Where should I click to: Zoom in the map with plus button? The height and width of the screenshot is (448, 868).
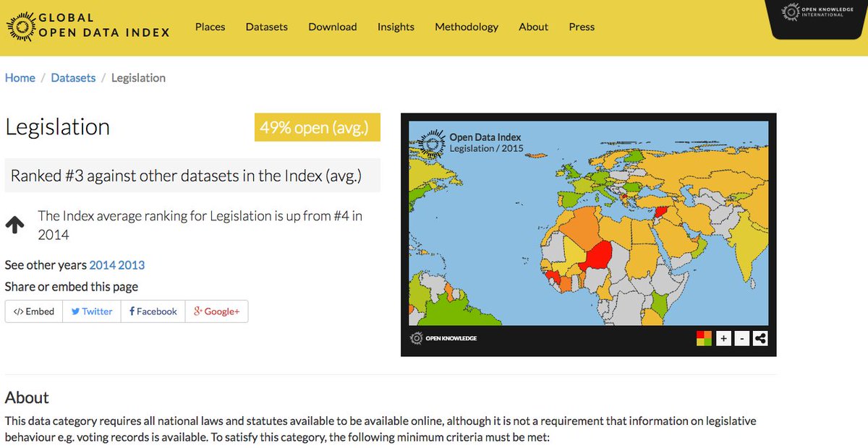pos(723,338)
